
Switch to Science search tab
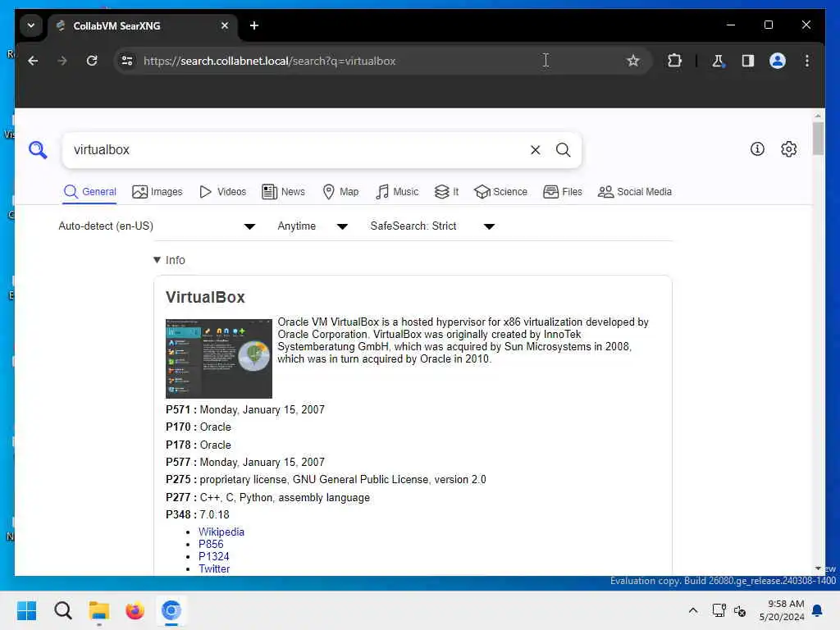coord(501,192)
